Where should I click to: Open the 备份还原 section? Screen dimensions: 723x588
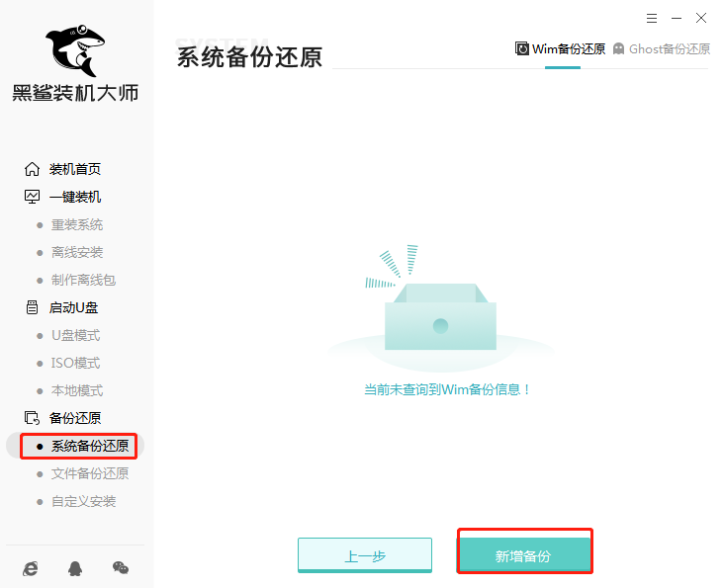75,418
